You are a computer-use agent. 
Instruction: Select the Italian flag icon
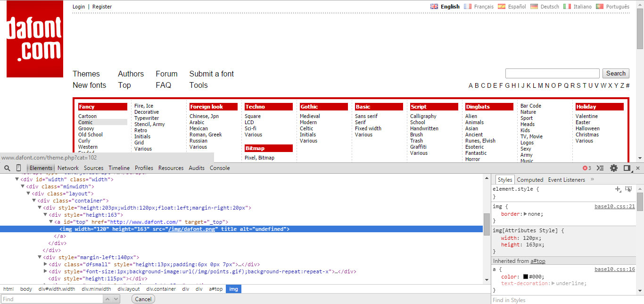click(x=567, y=7)
